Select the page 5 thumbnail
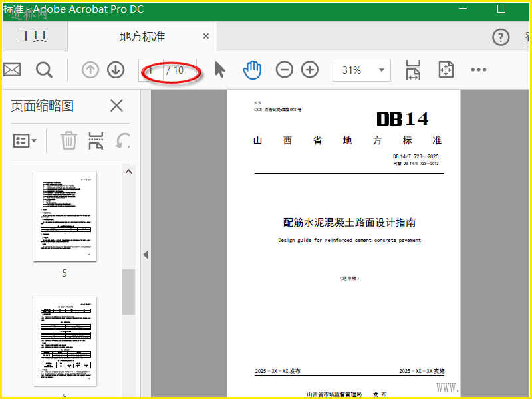 point(65,217)
